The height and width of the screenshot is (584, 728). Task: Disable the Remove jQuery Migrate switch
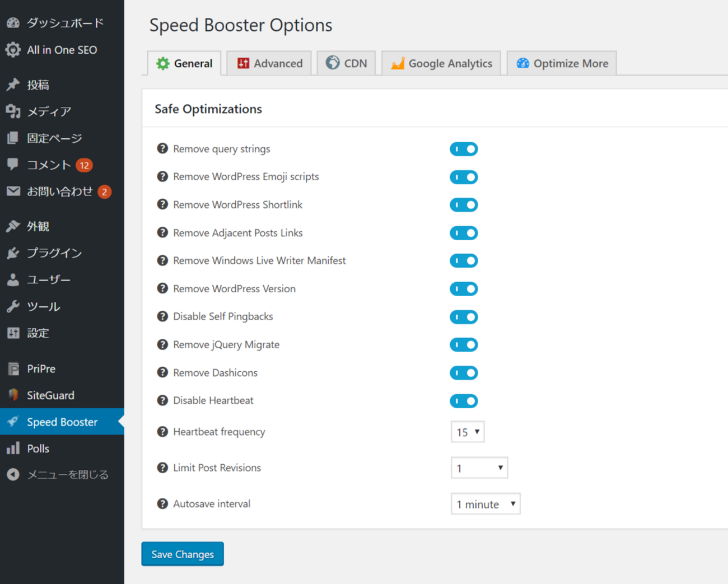pos(464,345)
